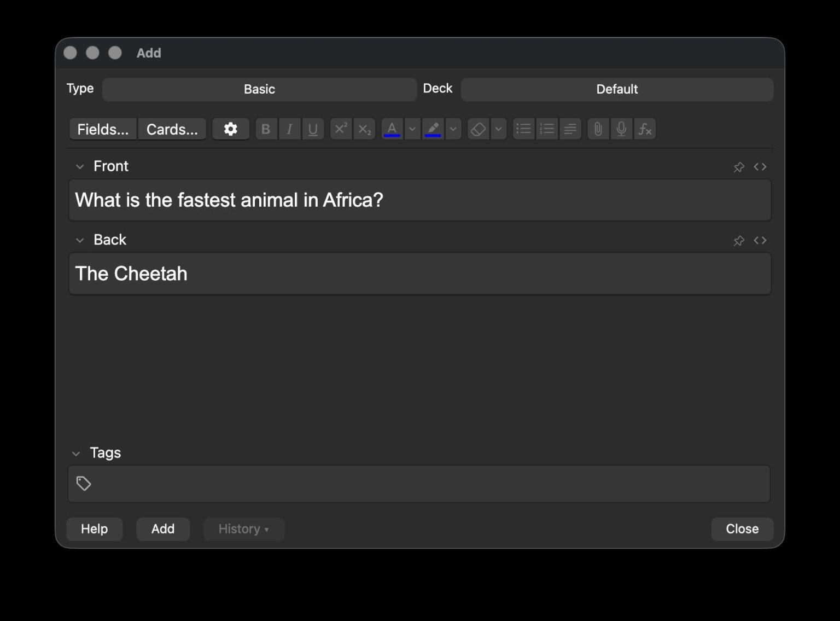The width and height of the screenshot is (840, 621).
Task: Insert an ordered numbered list
Action: [547, 129]
